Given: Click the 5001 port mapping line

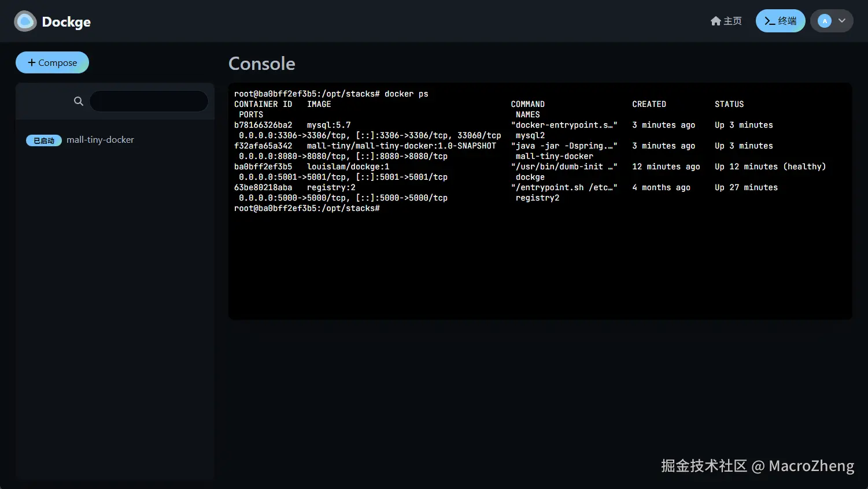Looking at the screenshot, I should [343, 177].
